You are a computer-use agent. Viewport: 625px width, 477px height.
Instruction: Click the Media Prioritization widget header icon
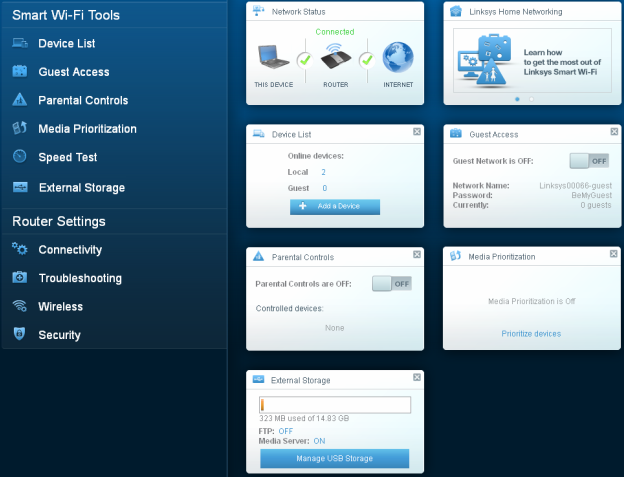[455, 256]
